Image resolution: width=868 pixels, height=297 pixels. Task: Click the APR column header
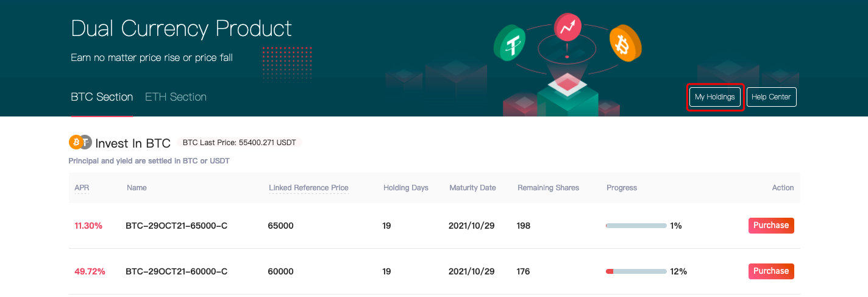82,188
